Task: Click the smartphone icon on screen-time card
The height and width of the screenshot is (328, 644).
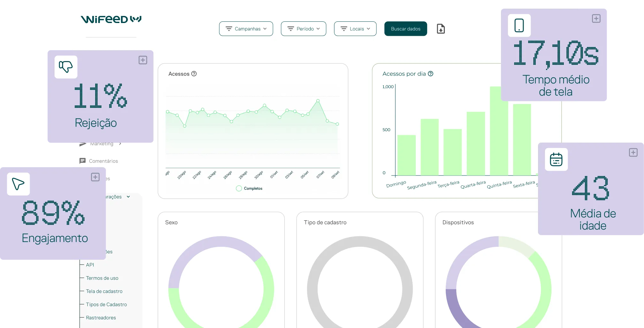Action: (x=519, y=26)
